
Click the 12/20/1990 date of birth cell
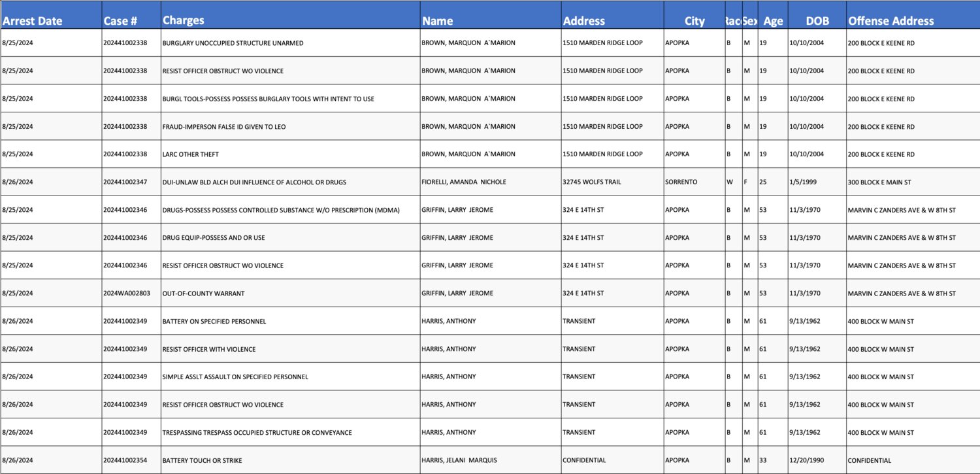pyautogui.click(x=817, y=460)
